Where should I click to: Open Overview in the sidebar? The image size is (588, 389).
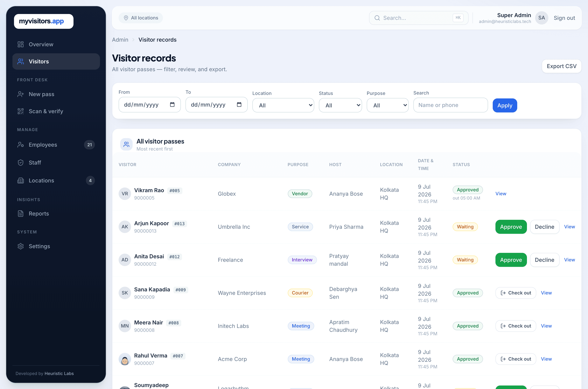tap(56, 44)
